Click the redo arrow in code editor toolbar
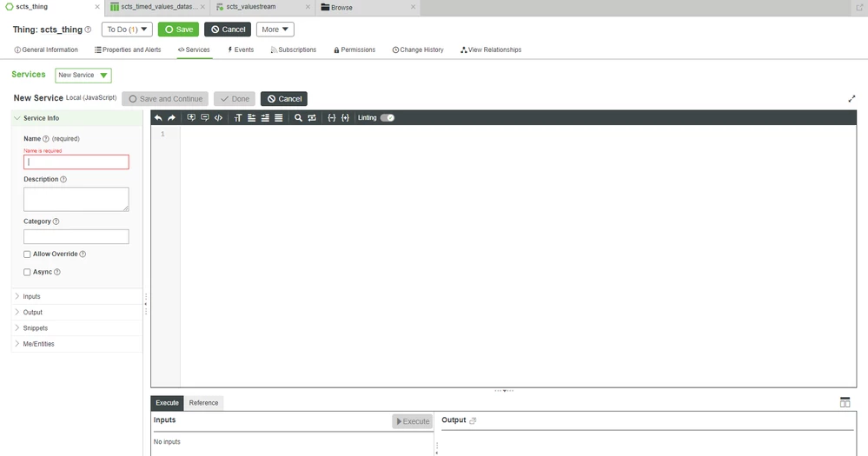Viewport: 868px width, 456px height. click(172, 118)
